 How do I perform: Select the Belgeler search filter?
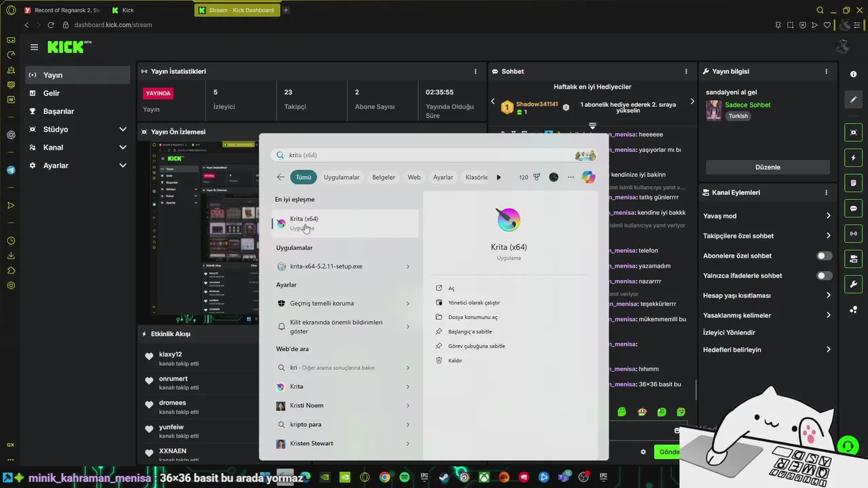coord(383,178)
